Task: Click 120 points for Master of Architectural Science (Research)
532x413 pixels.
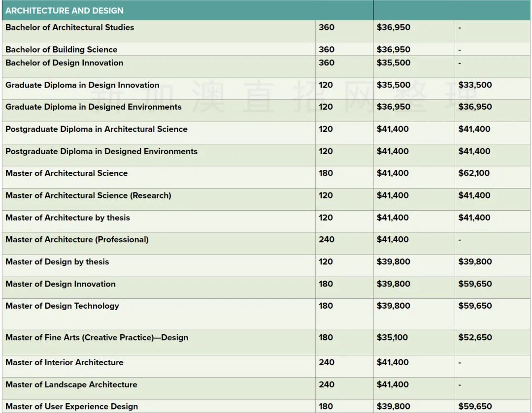Action: 326,195
